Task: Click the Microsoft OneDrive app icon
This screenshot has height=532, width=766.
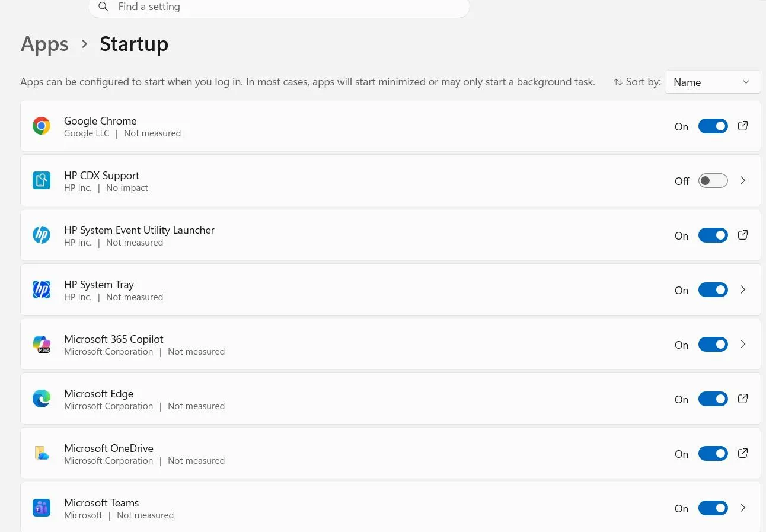Action: tap(42, 453)
